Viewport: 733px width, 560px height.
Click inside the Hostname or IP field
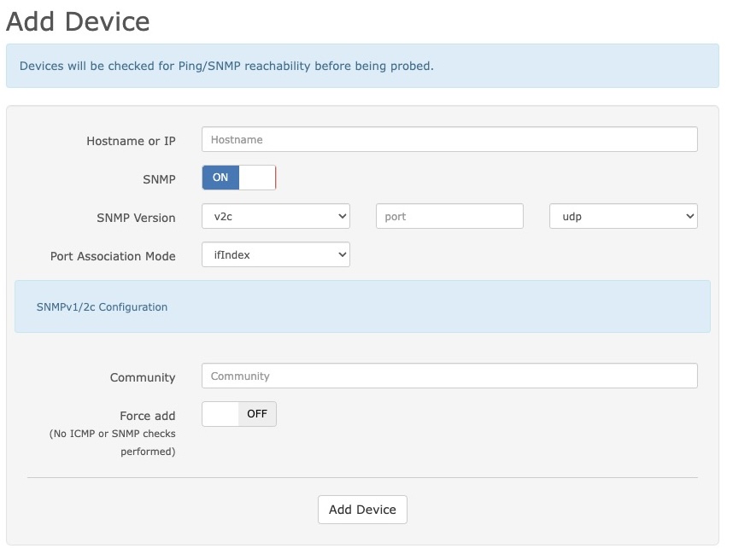[449, 139]
